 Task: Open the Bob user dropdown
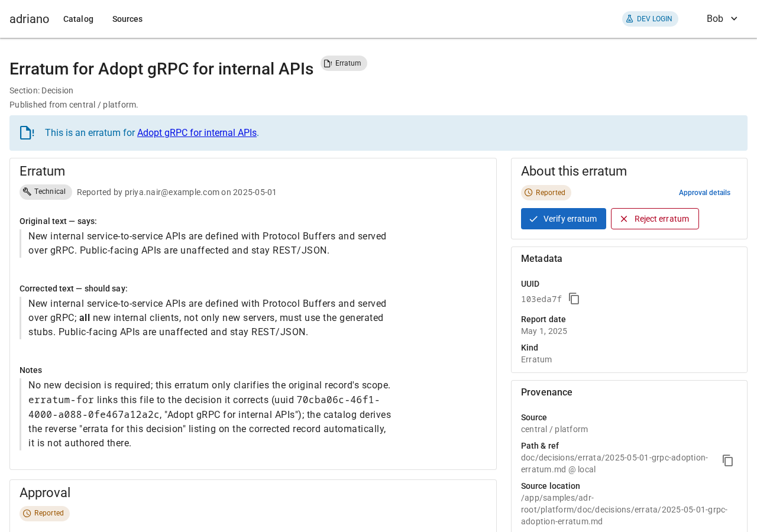(x=723, y=19)
